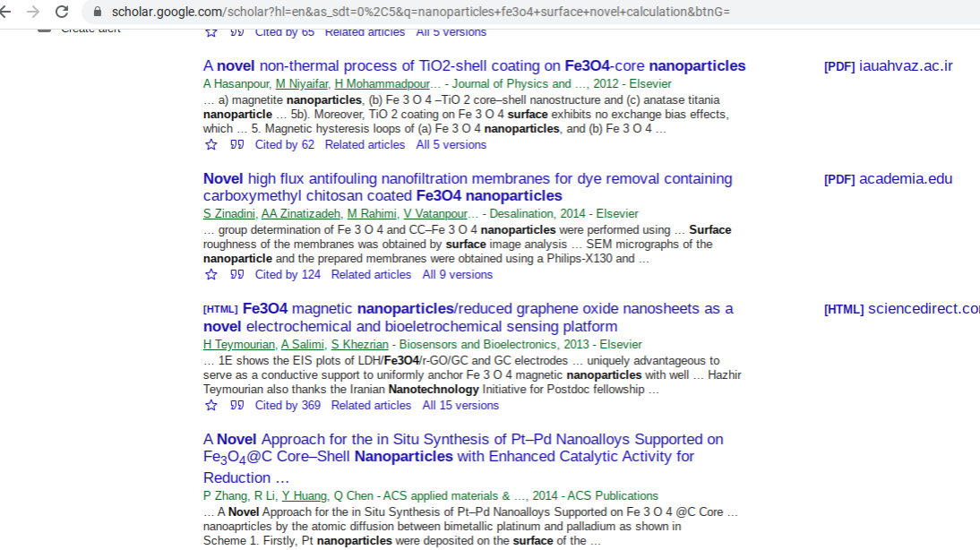Open the cite dialog for the nanofiltration membranes article
Screen dimensions: 980x550
(236, 274)
